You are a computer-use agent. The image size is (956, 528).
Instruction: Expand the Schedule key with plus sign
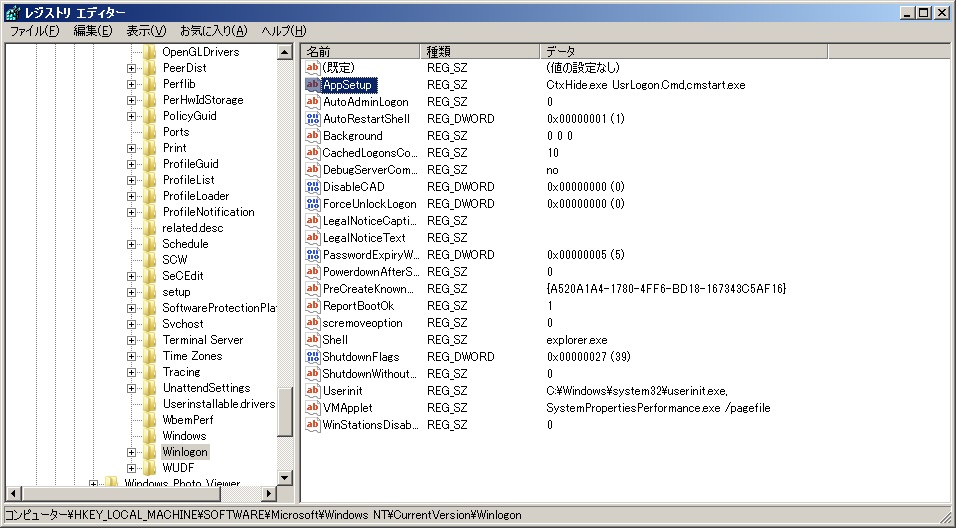[131, 244]
